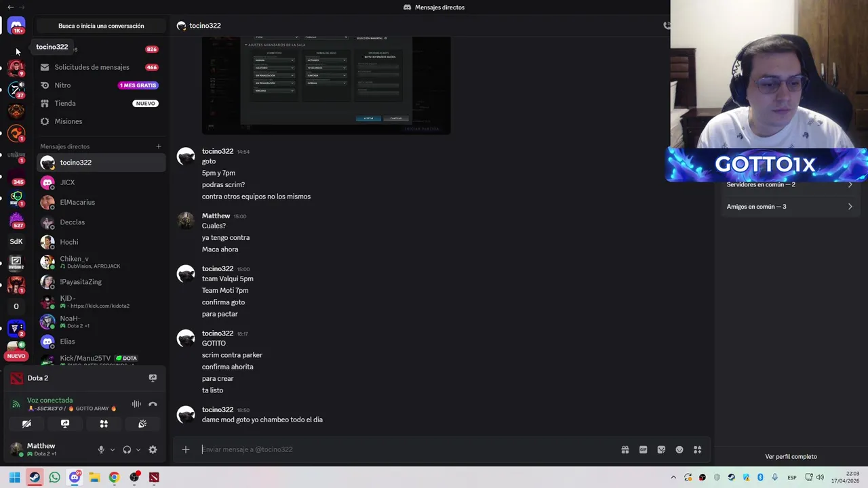
Task: Send a gift via gift icon
Action: (625, 449)
